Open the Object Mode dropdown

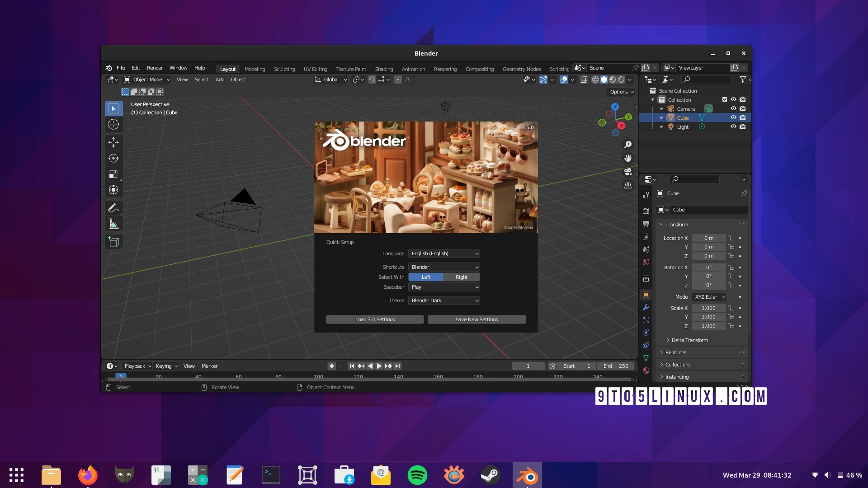(146, 79)
